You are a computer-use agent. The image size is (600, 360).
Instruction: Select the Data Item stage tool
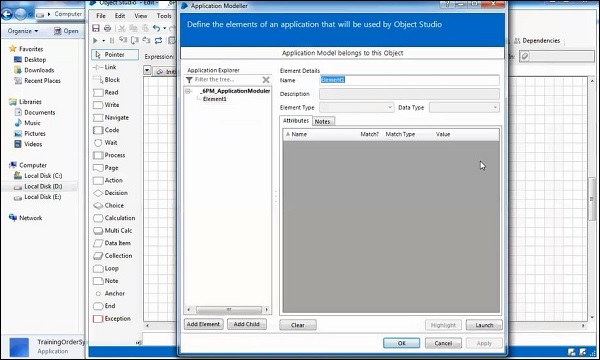coord(112,243)
